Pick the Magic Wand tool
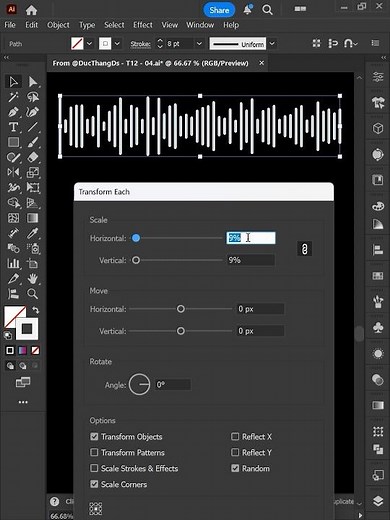The height and width of the screenshot is (520, 390). (x=13, y=97)
